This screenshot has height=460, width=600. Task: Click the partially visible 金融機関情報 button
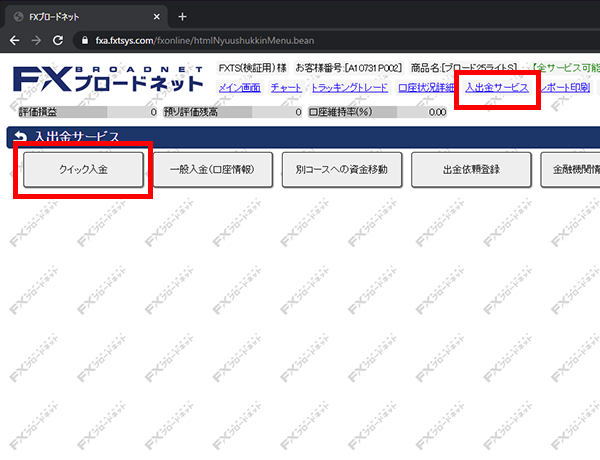click(571, 170)
